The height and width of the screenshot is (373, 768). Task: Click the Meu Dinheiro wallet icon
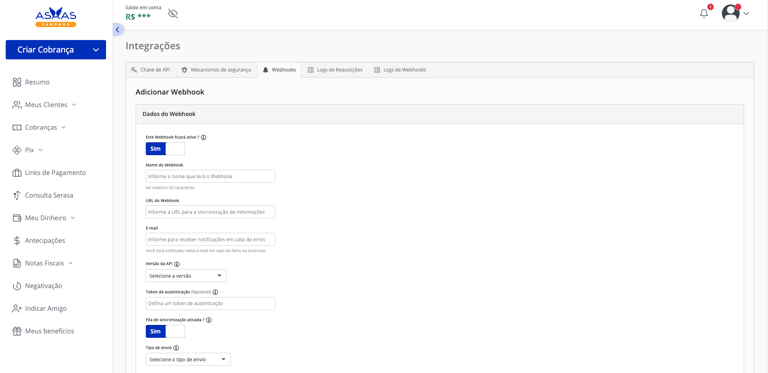tap(17, 218)
